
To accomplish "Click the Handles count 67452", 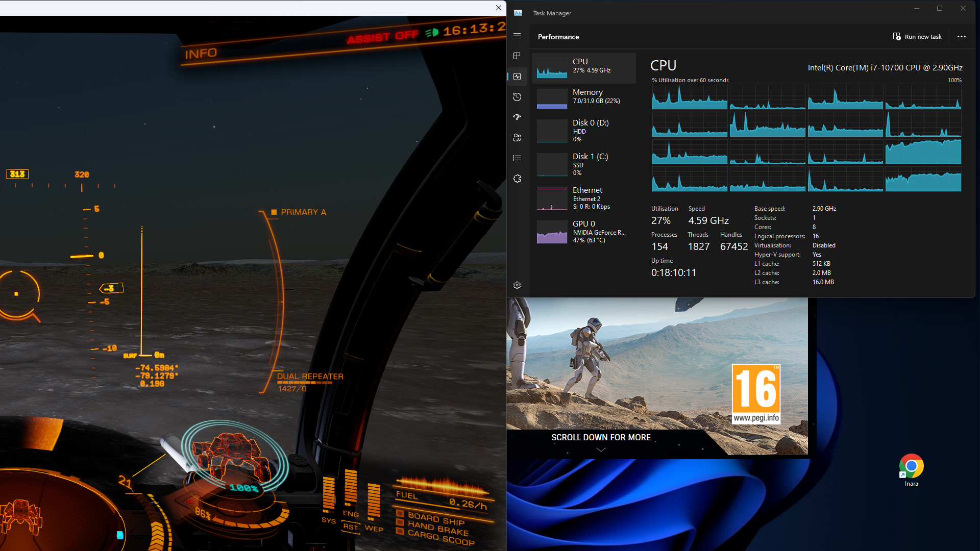I will [x=734, y=246].
